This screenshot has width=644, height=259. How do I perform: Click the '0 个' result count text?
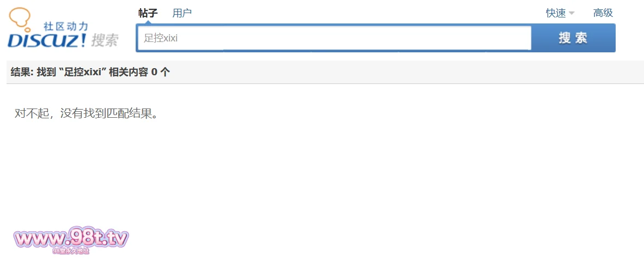[160, 72]
